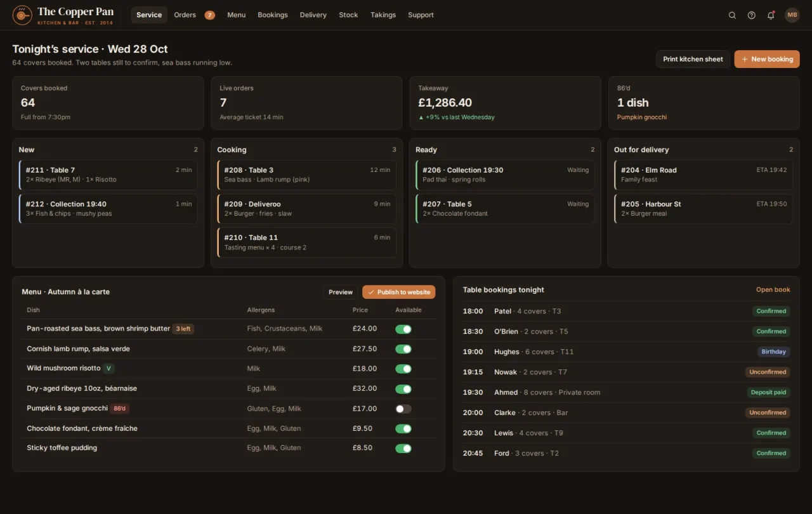Viewport: 812px width, 514px height.
Task: Open the Support tab
Action: point(421,15)
